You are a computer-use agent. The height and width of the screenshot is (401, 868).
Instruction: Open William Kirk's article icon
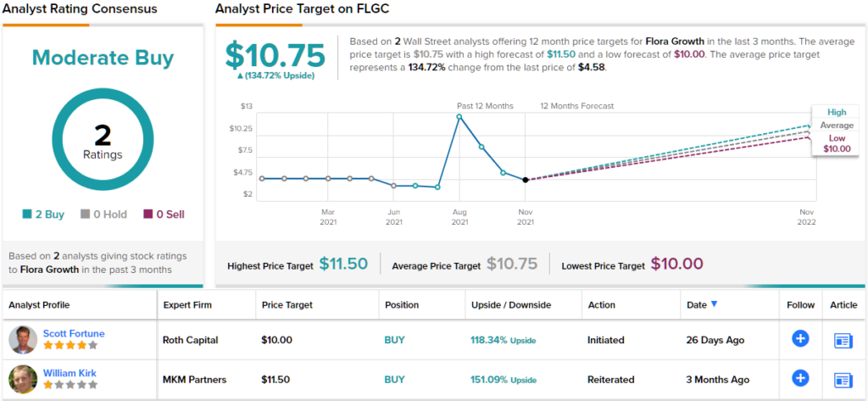coord(843,379)
